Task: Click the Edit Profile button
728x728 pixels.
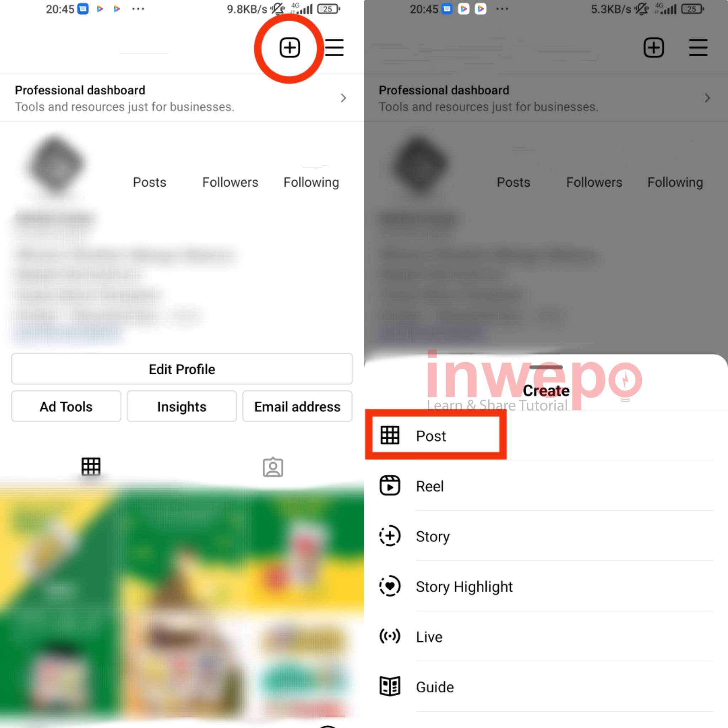Action: 181,369
